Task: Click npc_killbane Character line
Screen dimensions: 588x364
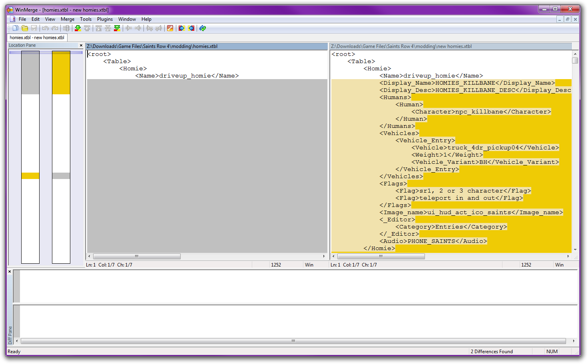Action: tap(481, 112)
